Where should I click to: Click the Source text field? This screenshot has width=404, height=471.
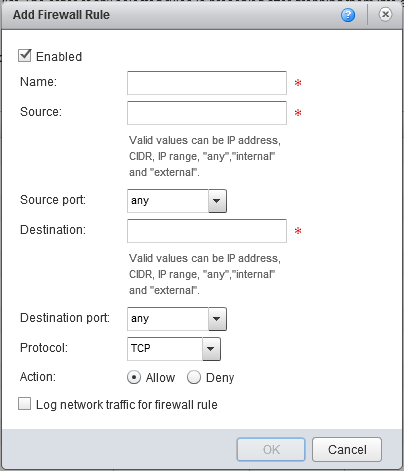[207, 113]
